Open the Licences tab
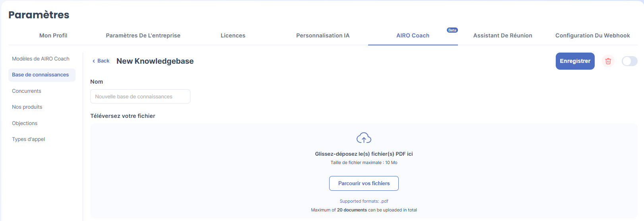The width and height of the screenshot is (644, 221). click(x=233, y=35)
